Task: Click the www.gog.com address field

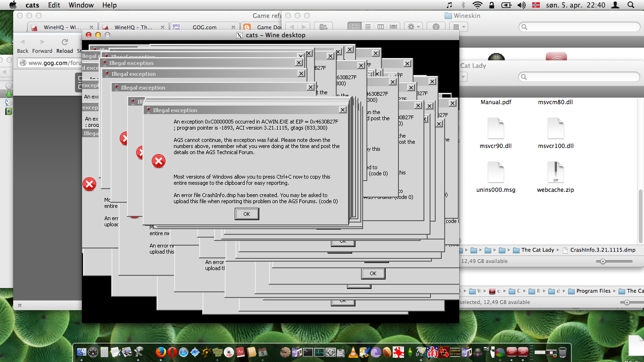Action: [50, 63]
